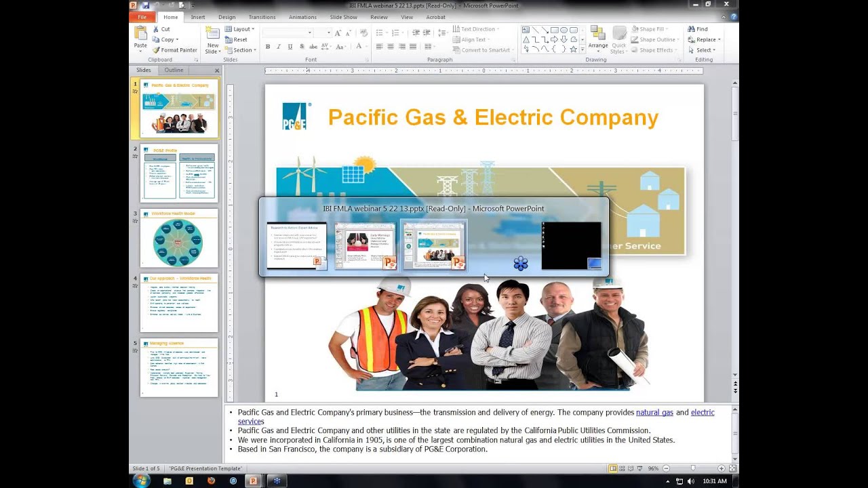Switch to the Transitions ribbon tab
The height and width of the screenshot is (488, 868).
[262, 17]
